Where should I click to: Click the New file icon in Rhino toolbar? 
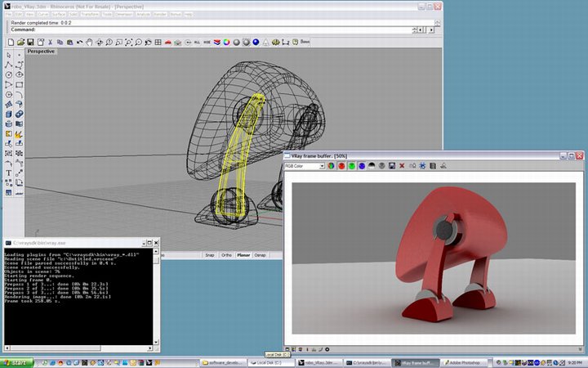pyautogui.click(x=11, y=42)
